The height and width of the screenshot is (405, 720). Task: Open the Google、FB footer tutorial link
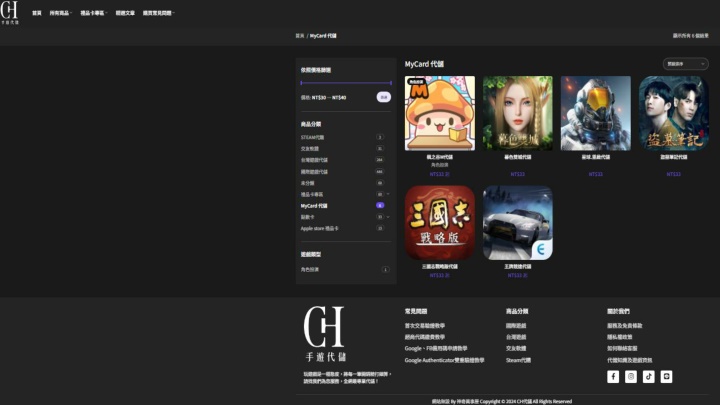436,349
